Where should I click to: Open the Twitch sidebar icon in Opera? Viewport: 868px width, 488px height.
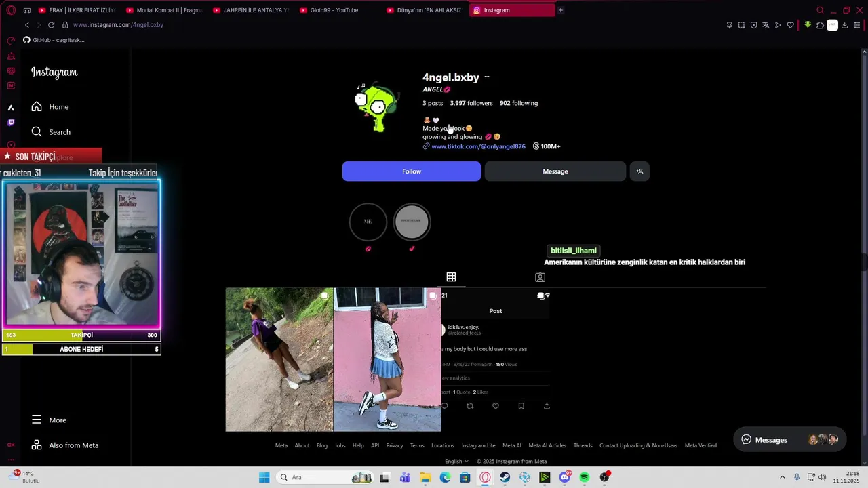(11, 123)
